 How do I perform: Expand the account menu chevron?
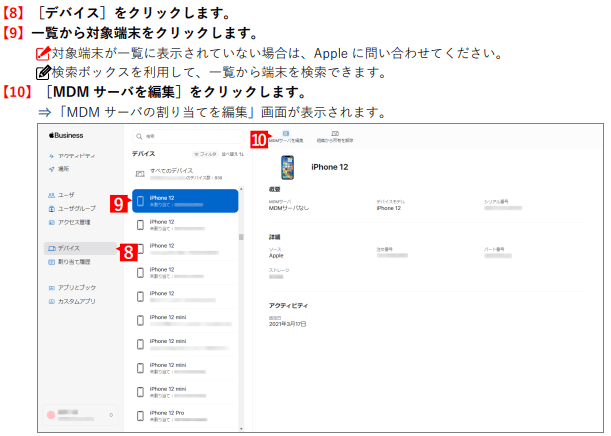(x=111, y=415)
